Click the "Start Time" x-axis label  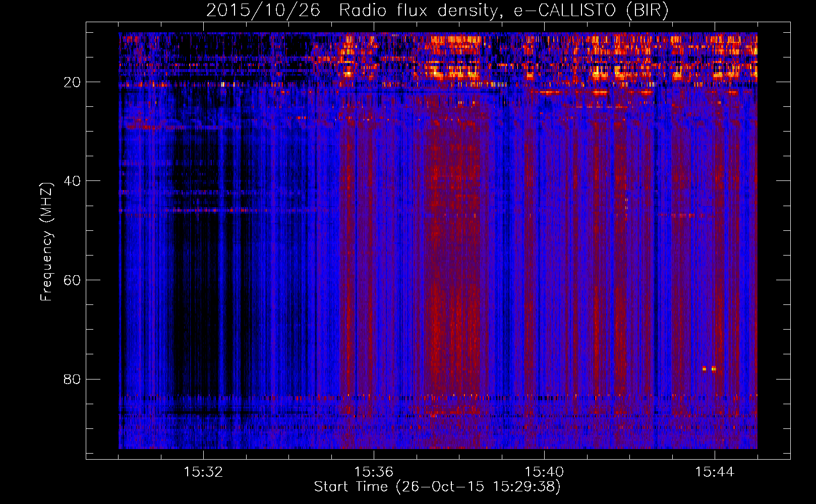click(x=437, y=487)
